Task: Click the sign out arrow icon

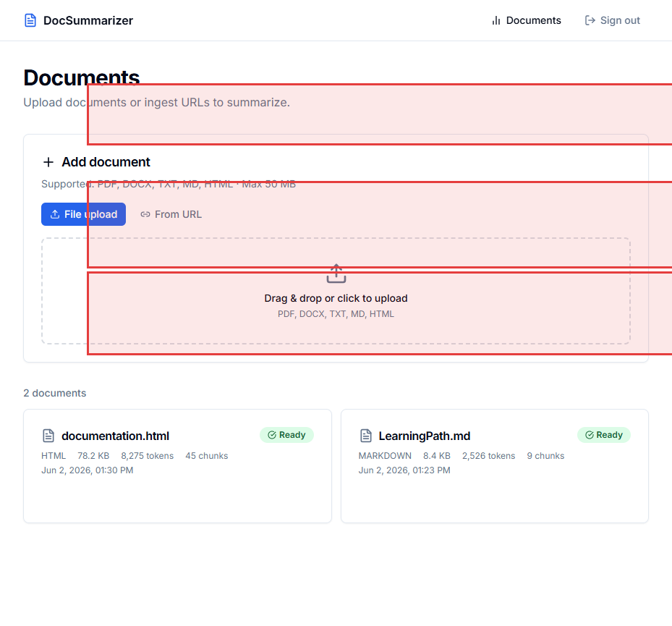Action: 590,20
